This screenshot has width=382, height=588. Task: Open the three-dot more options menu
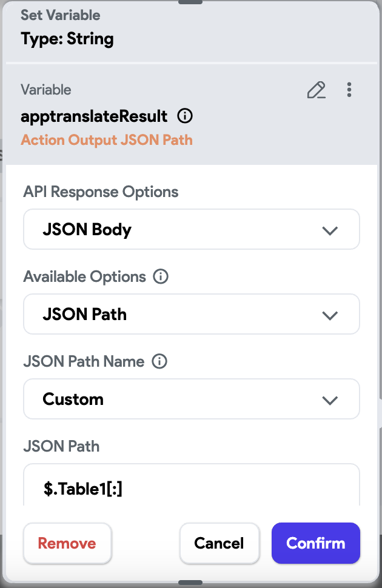[x=349, y=90]
